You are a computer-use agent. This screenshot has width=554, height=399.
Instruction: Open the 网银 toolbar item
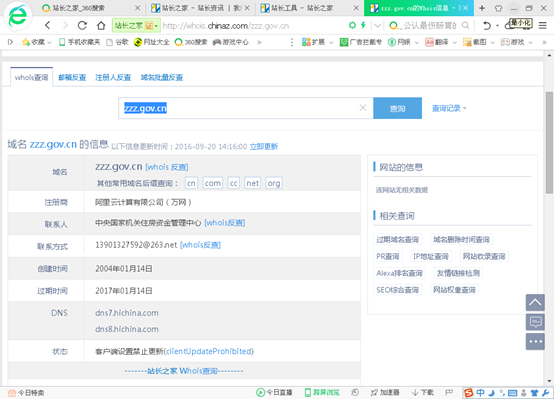(399, 42)
